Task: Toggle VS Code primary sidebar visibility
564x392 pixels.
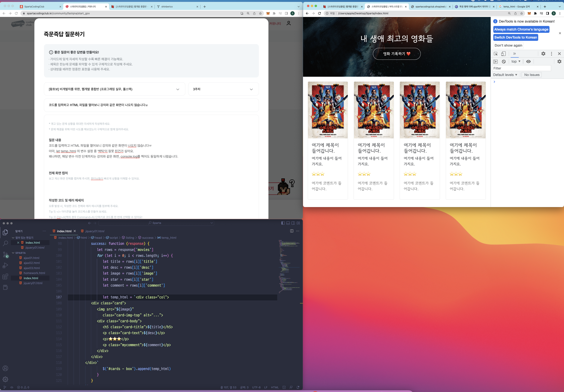Action: click(x=283, y=223)
